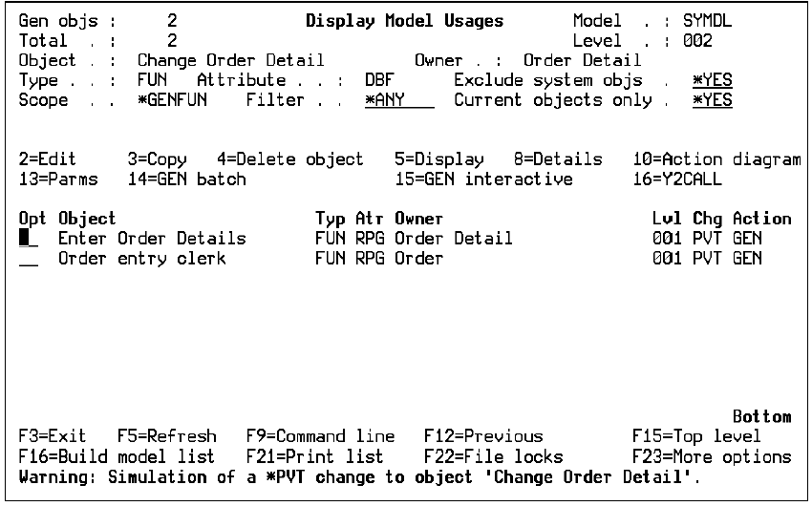Choose F21=Print list
Image resolution: width=812 pixels, height=506 pixels.
tap(314, 456)
